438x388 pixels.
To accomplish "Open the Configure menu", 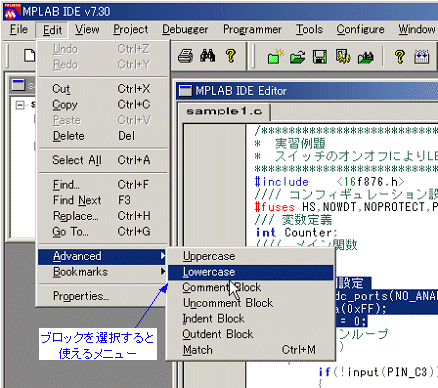I will click(x=360, y=29).
